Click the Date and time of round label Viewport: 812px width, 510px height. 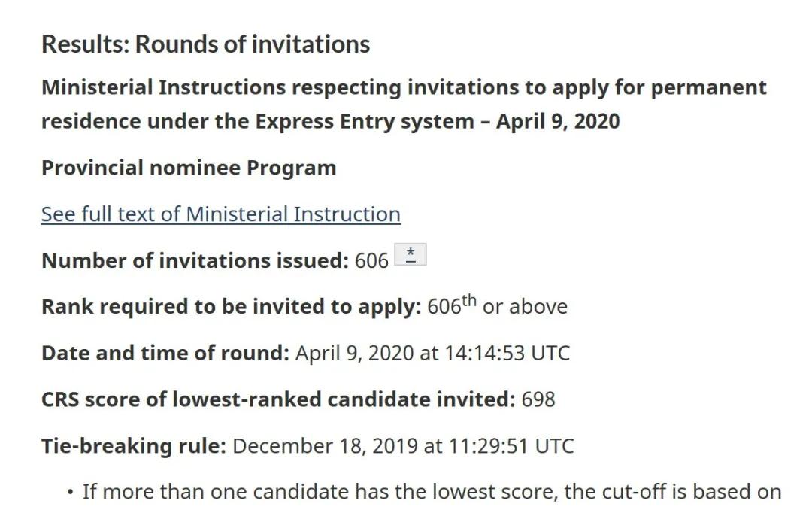click(165, 353)
